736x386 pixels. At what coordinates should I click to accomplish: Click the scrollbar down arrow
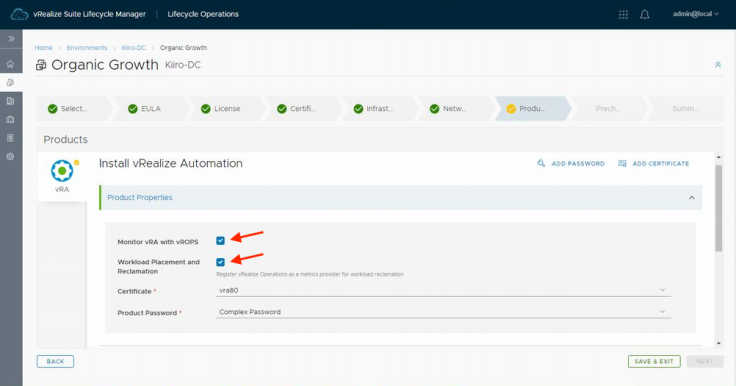719,343
